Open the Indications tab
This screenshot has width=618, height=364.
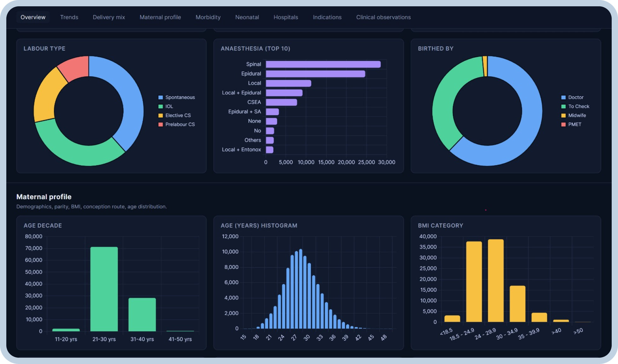click(327, 17)
